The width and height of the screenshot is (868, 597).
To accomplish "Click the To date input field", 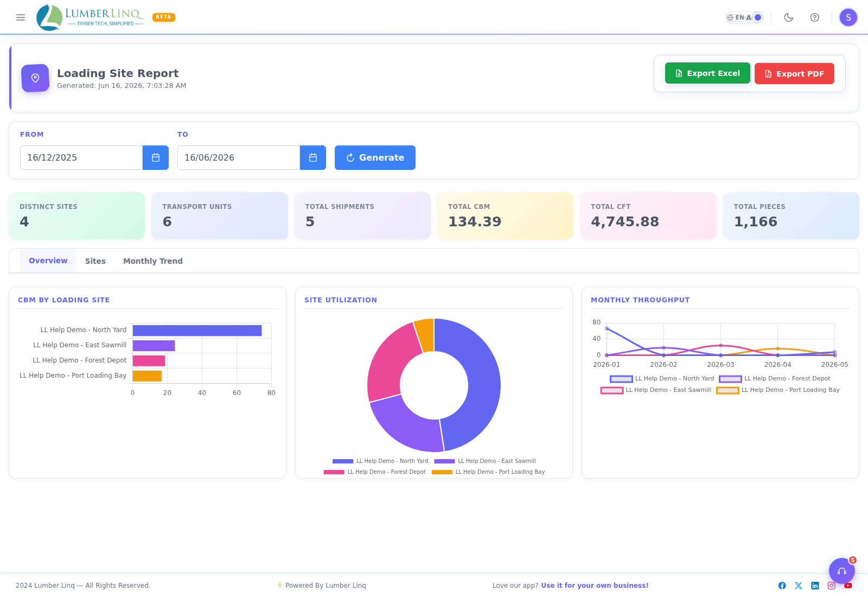I will 239,157.
